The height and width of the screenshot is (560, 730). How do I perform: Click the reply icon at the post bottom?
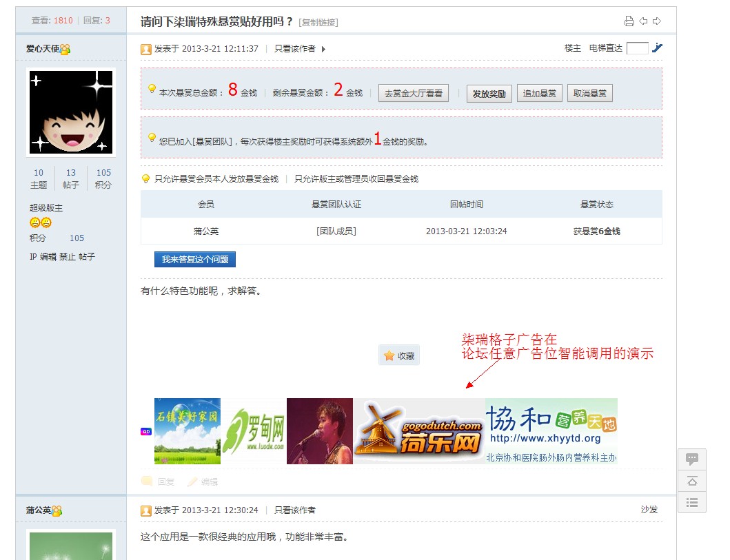147,481
